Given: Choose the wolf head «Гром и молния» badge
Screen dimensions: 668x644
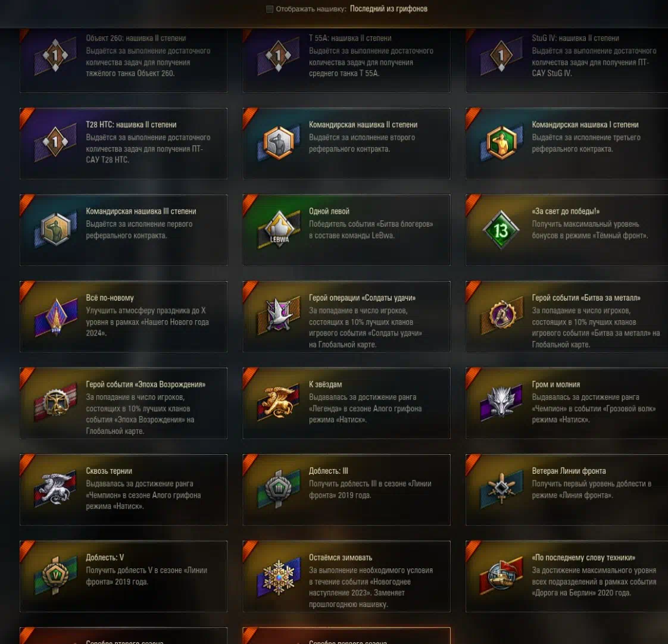Looking at the screenshot, I should 501,402.
